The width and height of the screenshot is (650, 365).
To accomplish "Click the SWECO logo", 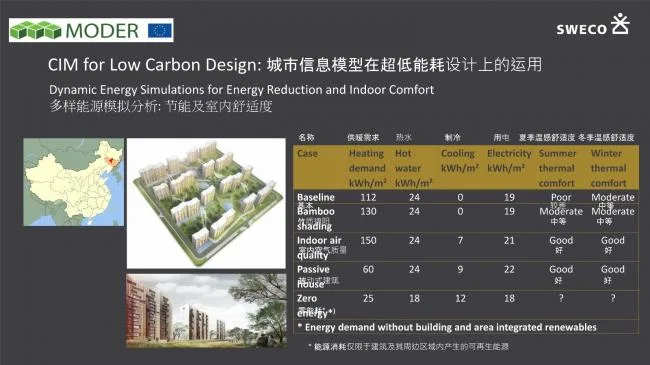I will [593, 25].
